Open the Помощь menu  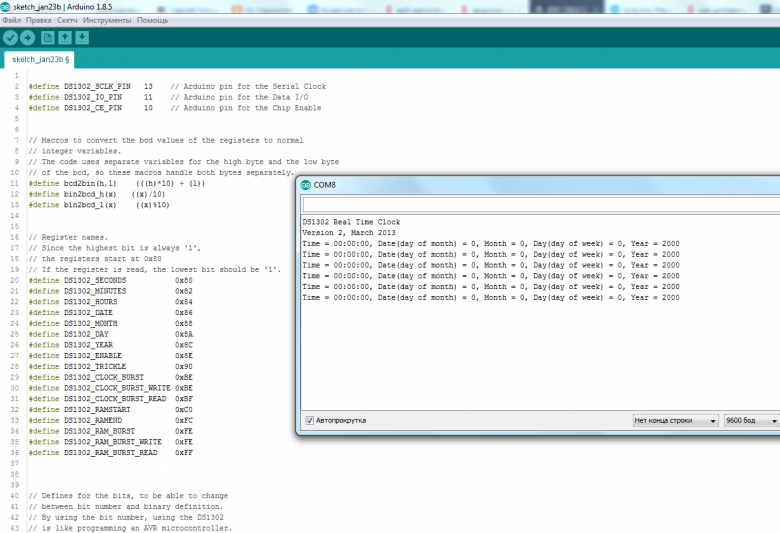click(x=152, y=20)
